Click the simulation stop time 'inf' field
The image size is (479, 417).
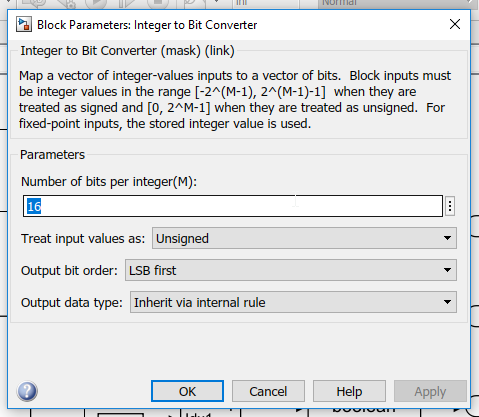pos(265,3)
